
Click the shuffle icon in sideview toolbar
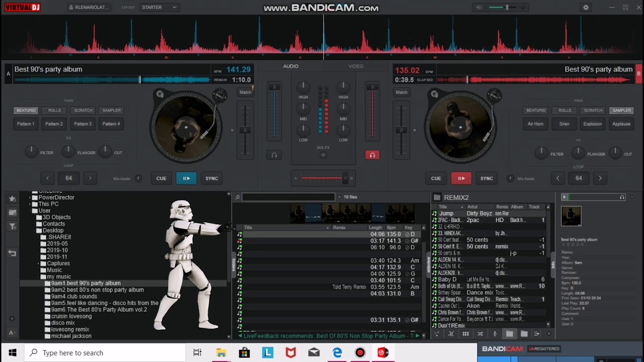(x=480, y=334)
